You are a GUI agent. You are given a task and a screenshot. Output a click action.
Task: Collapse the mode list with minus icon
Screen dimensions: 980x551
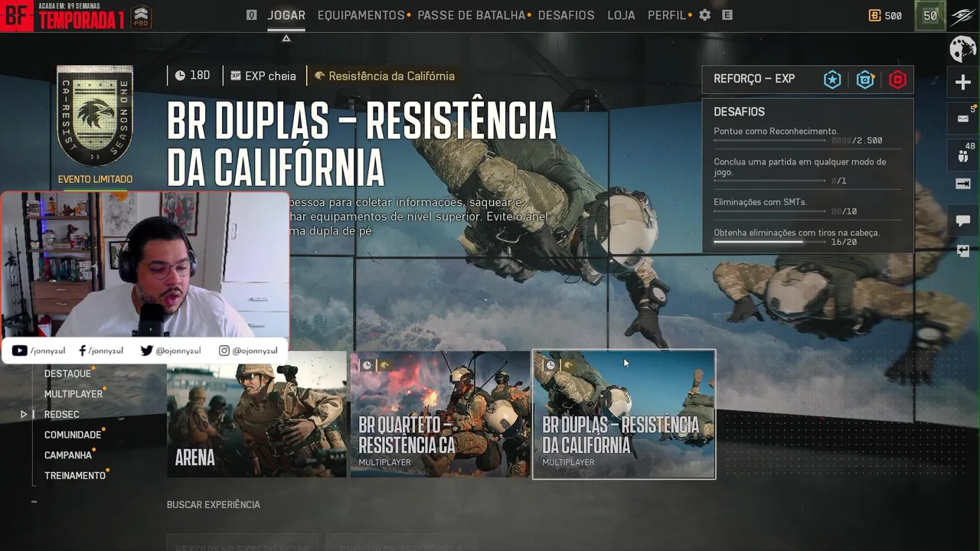(x=34, y=502)
